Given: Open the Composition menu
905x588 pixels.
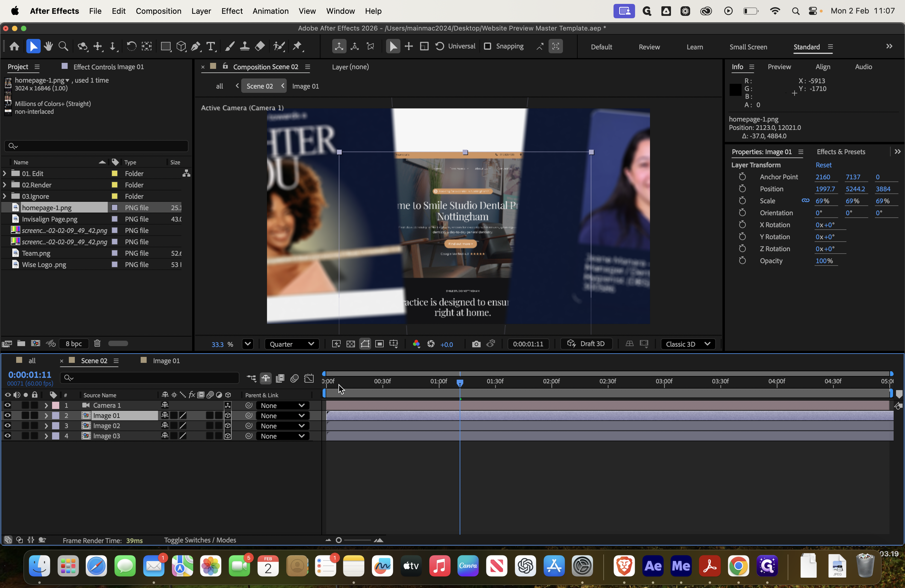Looking at the screenshot, I should [158, 11].
